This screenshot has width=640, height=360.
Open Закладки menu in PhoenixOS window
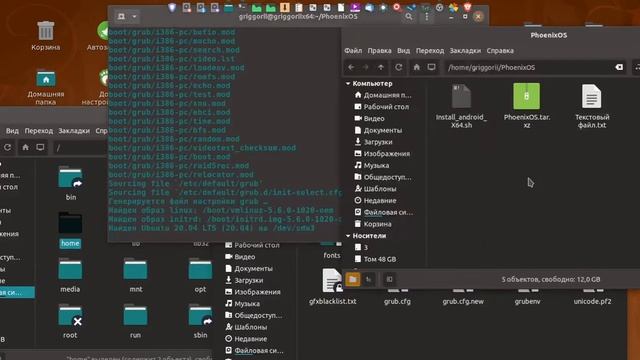[x=465, y=51]
